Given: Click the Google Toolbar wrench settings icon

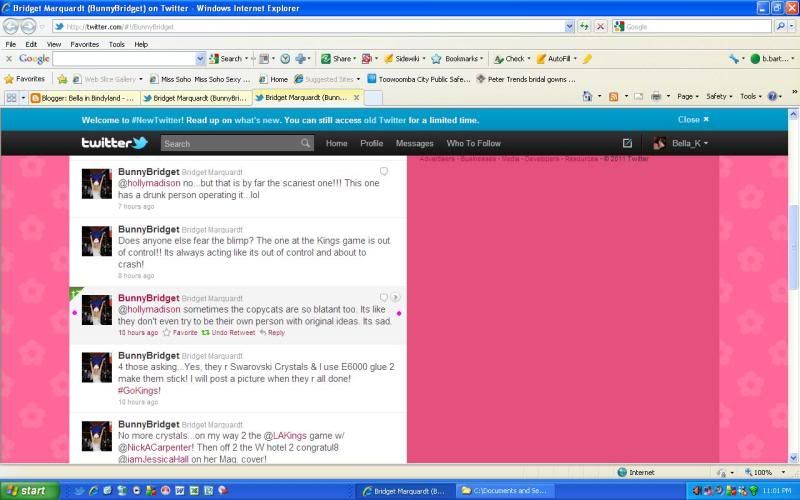Looking at the screenshot, I should [x=734, y=59].
